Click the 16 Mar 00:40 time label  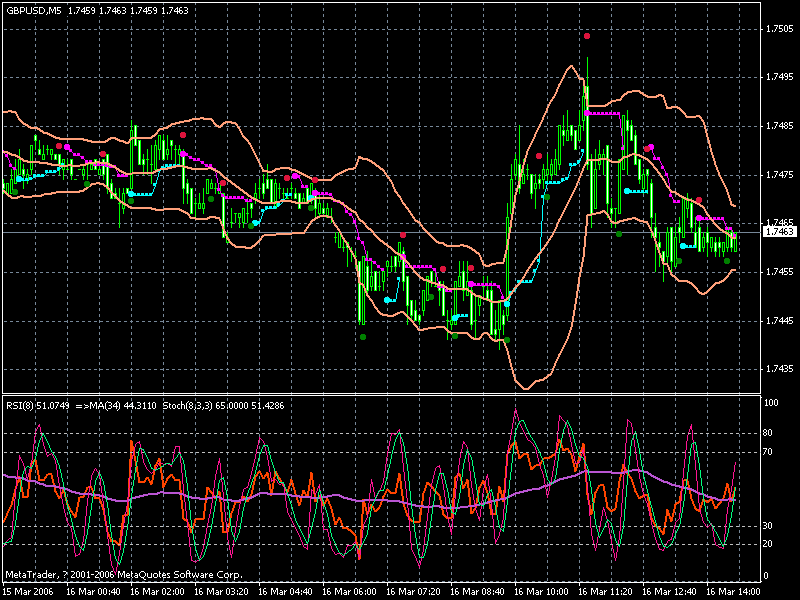pyautogui.click(x=94, y=592)
